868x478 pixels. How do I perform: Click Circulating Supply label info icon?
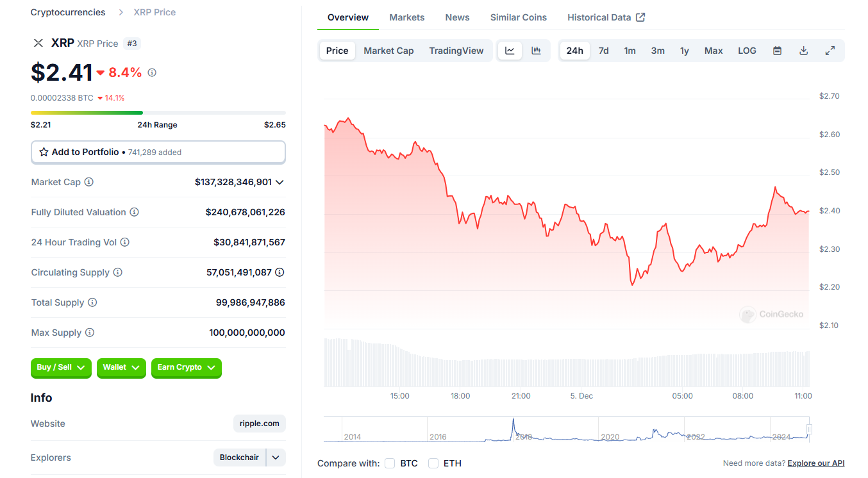(117, 272)
